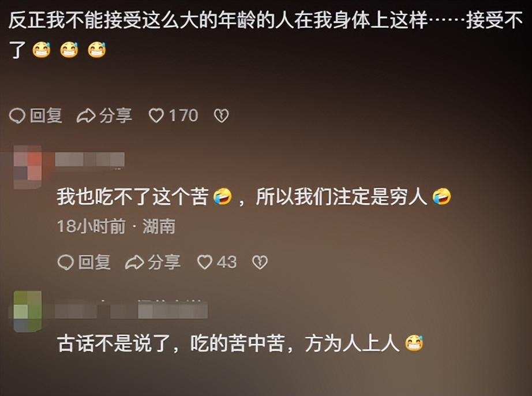Click the blurred username above the 我也吃不了这个苦 comment
Viewport: 532px width, 396px height.
90,159
